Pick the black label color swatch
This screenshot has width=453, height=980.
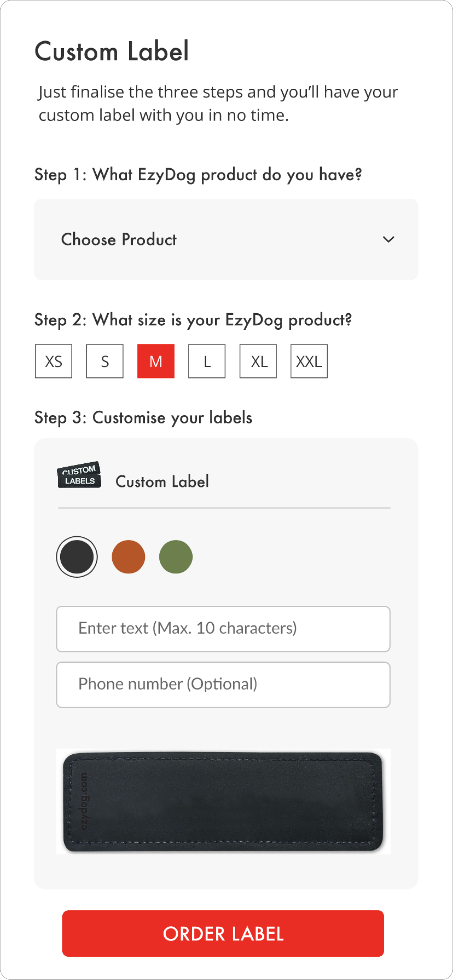[77, 556]
